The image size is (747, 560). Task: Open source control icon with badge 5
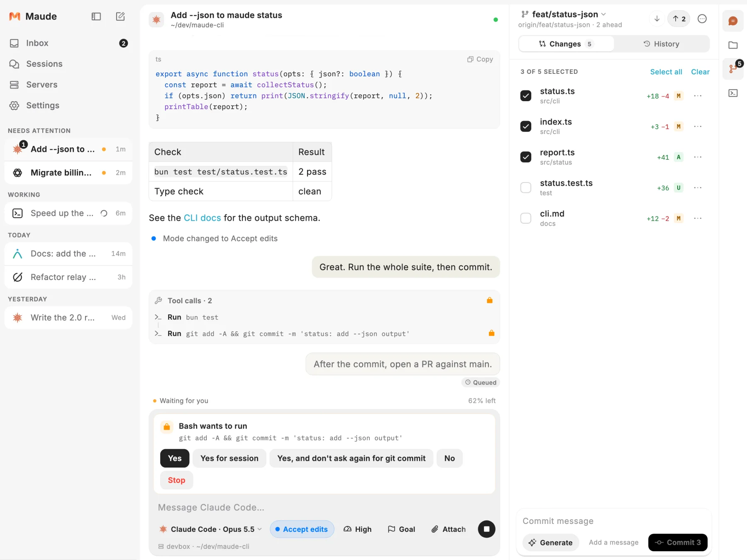click(733, 68)
